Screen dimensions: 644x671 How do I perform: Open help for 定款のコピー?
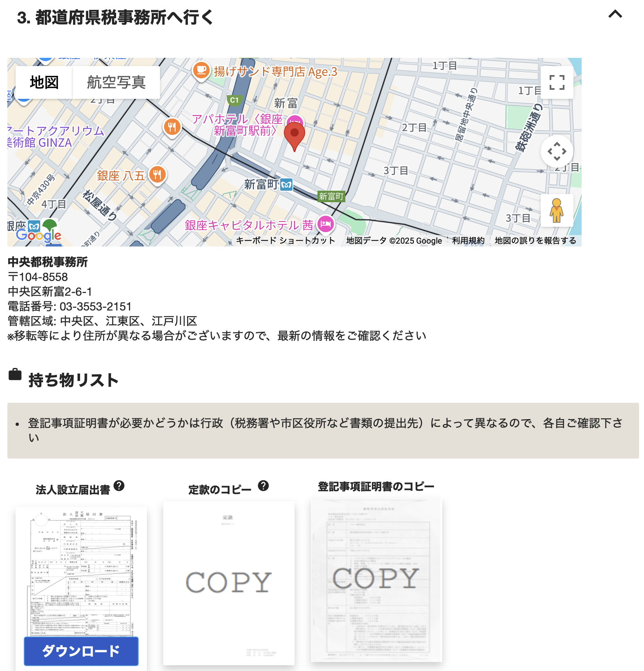point(263,486)
